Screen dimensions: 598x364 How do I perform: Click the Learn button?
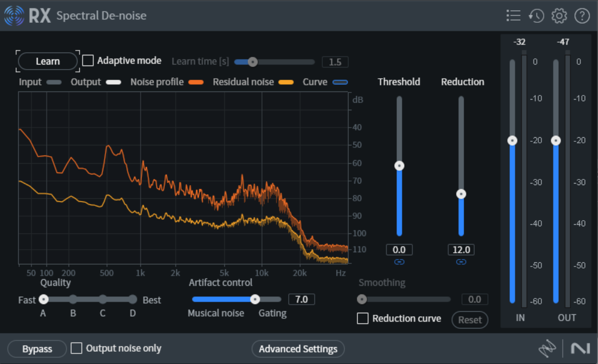[x=48, y=62]
